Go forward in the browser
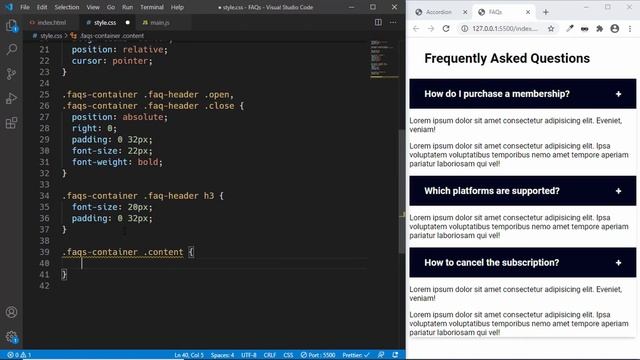Image resolution: width=640 pixels, height=360 pixels. [x=431, y=29]
